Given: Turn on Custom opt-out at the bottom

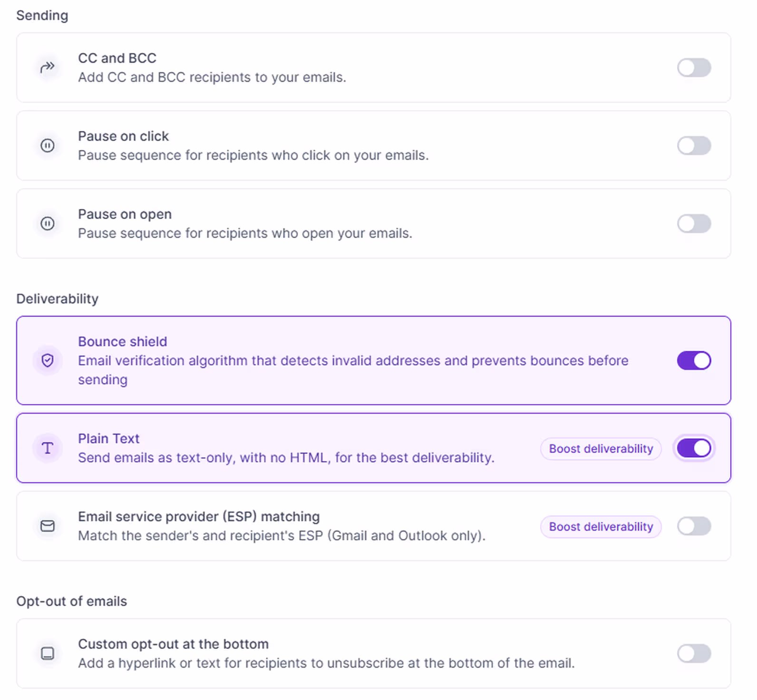Looking at the screenshot, I should click(x=694, y=653).
